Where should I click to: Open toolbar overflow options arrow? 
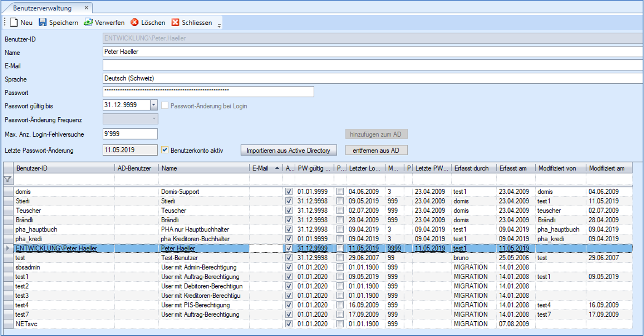(x=219, y=25)
